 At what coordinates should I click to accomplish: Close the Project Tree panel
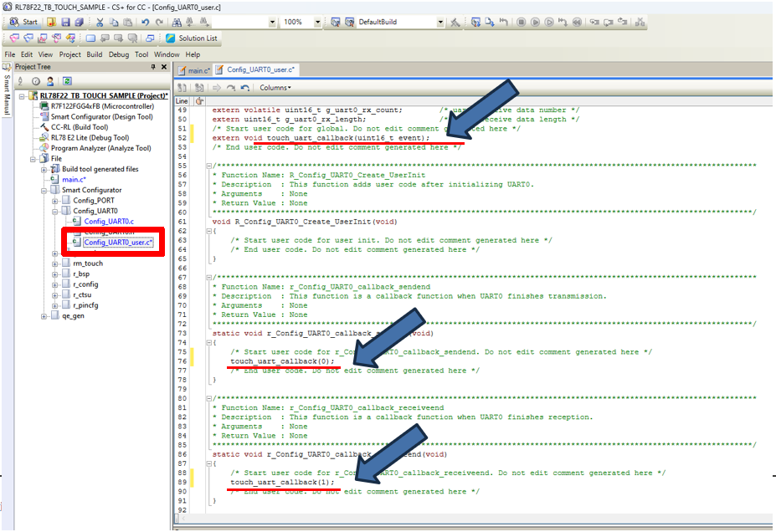click(164, 67)
